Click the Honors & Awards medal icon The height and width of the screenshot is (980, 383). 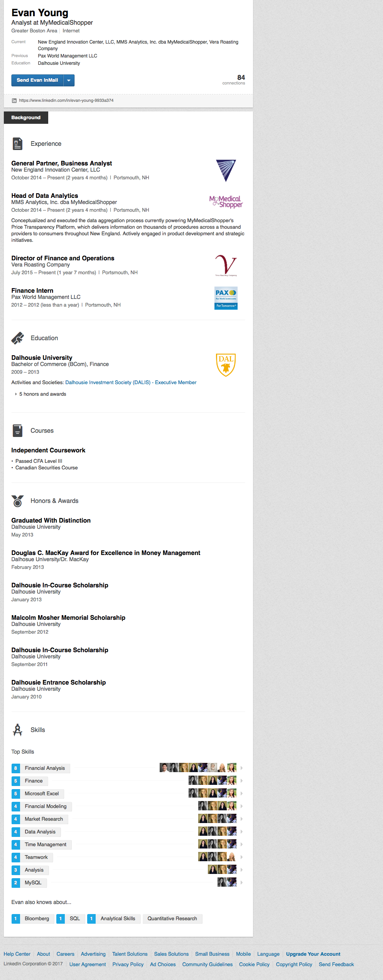coord(17,501)
